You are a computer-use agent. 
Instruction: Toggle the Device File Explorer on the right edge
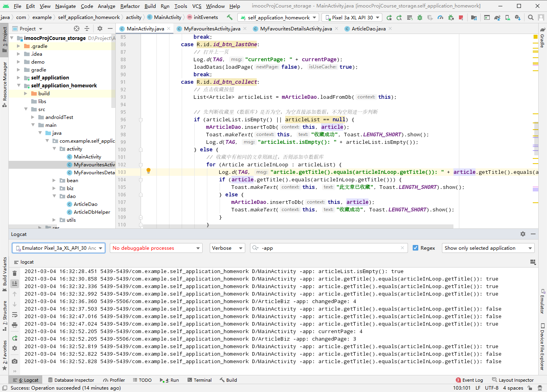tap(542, 346)
